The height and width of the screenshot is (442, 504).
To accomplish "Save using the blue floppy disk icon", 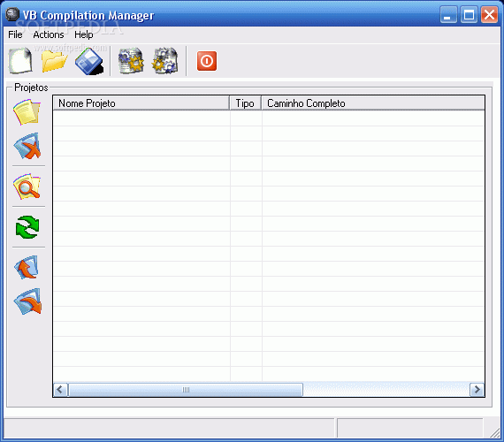I will pos(89,61).
